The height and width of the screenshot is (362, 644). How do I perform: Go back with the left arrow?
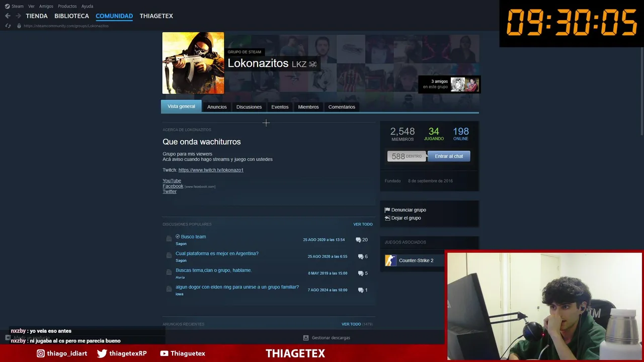[8, 16]
